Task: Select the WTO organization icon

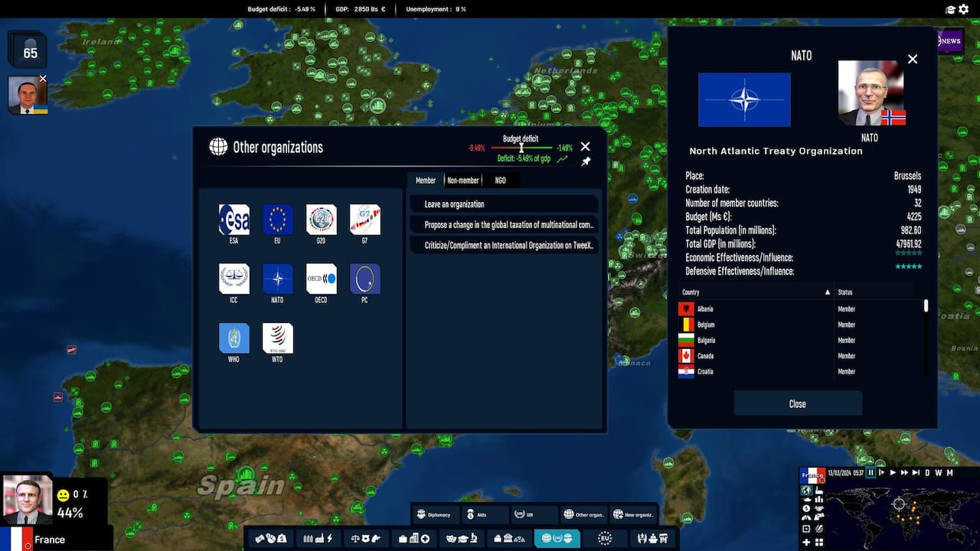Action: coord(277,337)
